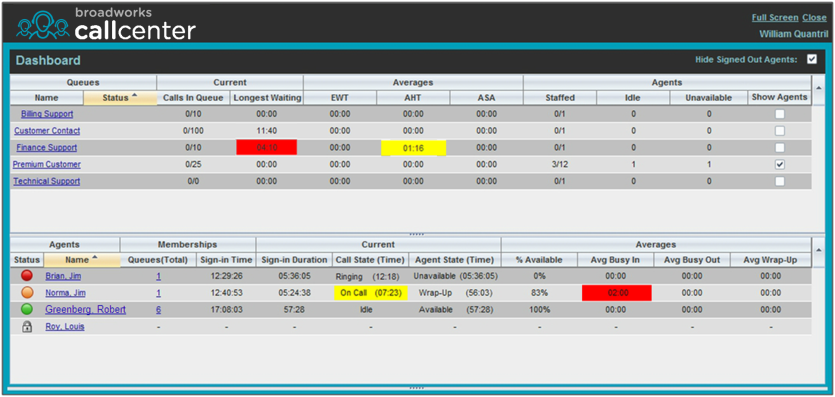This screenshot has height=397, width=835.
Task: Click the Broadworks callcenter logo
Action: point(106,24)
